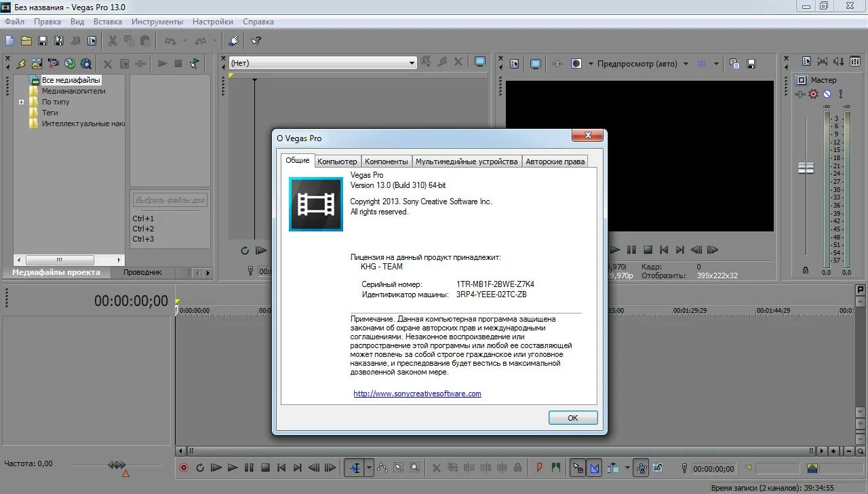
Task: Toggle the fader lock icon under master slider
Action: 806,270
